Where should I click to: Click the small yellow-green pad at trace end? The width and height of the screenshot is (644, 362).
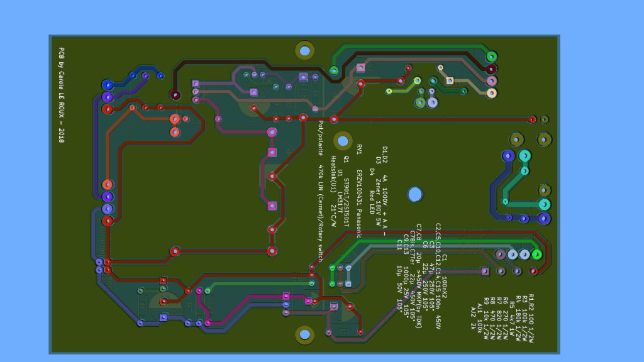[389, 91]
